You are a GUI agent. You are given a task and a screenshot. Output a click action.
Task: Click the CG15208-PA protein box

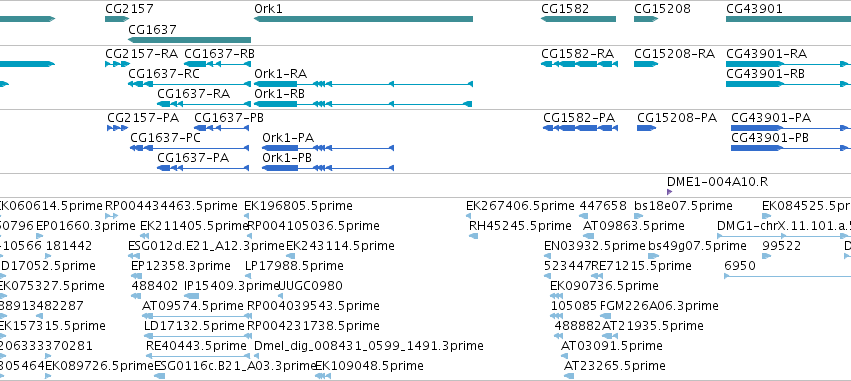point(646,128)
